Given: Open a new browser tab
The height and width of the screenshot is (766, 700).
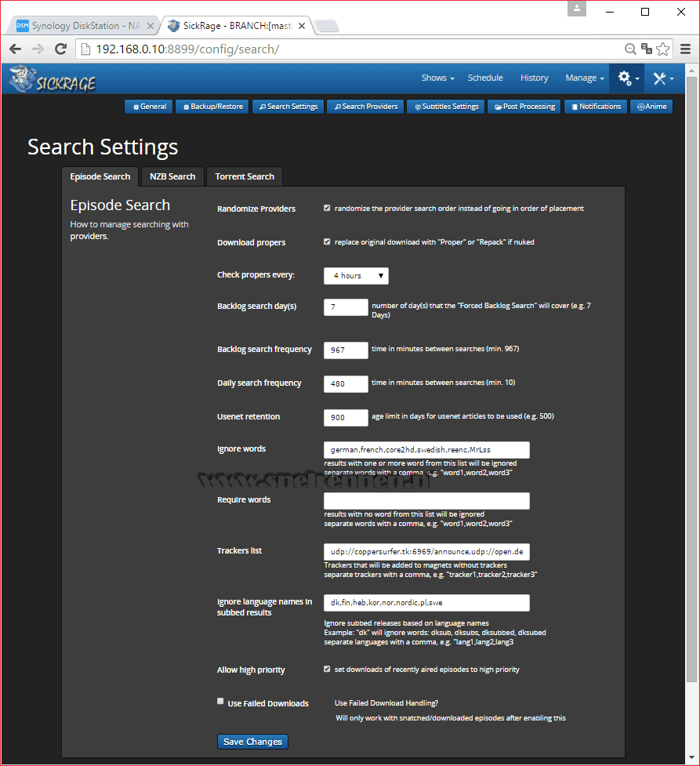Looking at the screenshot, I should pyautogui.click(x=326, y=26).
